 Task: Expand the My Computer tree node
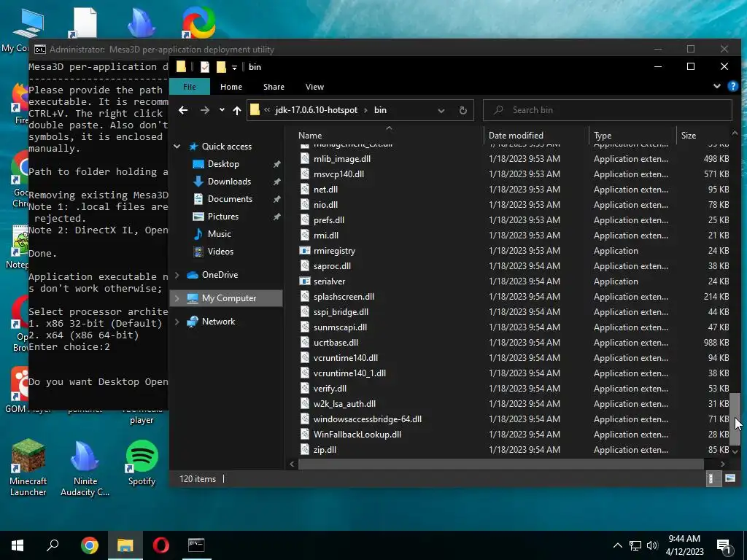tap(177, 298)
